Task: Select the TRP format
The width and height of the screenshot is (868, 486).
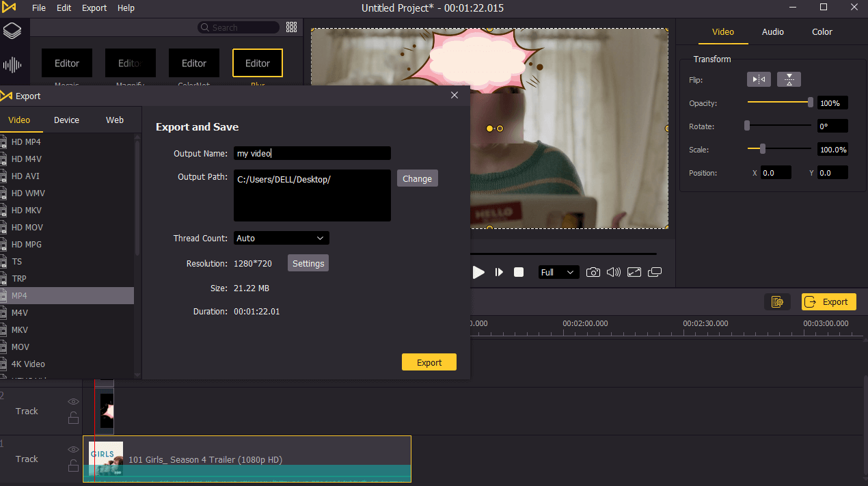Action: [67, 278]
